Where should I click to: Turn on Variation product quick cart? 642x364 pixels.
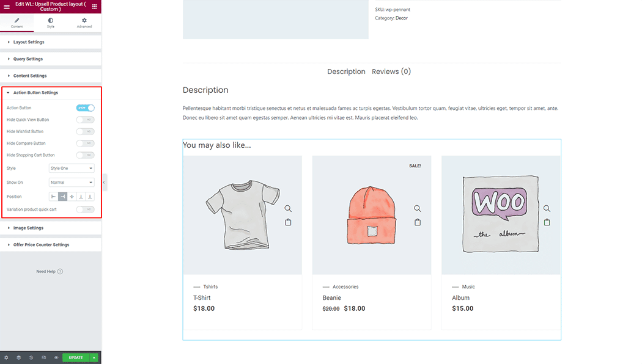click(x=85, y=208)
